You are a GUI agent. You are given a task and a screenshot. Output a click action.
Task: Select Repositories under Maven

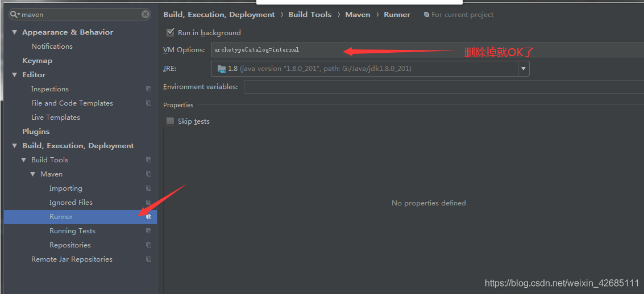click(70, 245)
